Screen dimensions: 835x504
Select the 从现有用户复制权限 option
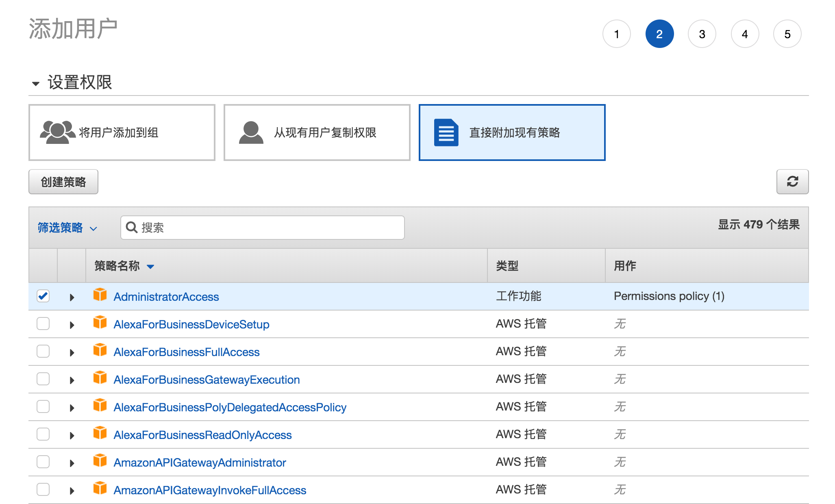pyautogui.click(x=317, y=133)
